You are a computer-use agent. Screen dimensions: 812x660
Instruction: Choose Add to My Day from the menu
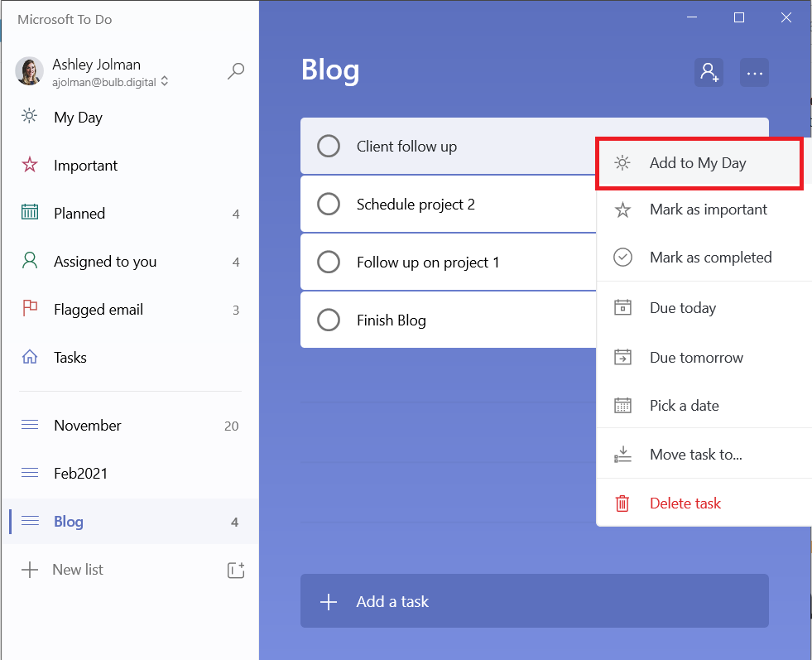pos(699,162)
